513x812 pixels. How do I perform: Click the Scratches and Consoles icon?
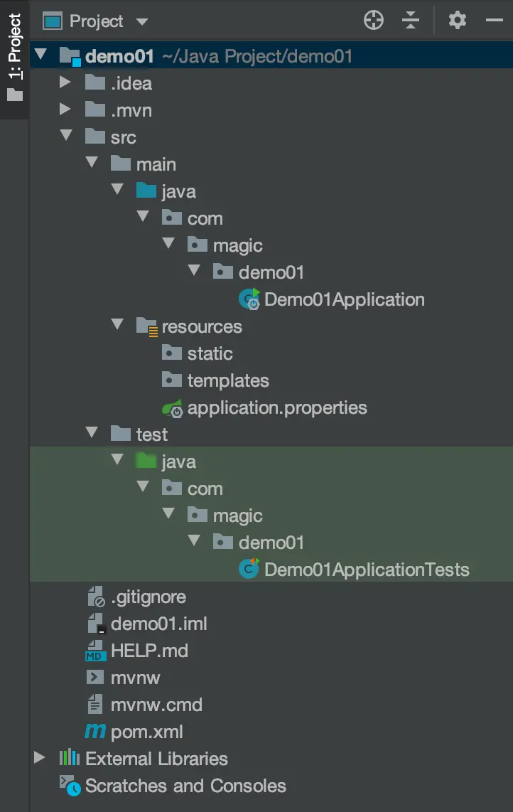coord(69,786)
